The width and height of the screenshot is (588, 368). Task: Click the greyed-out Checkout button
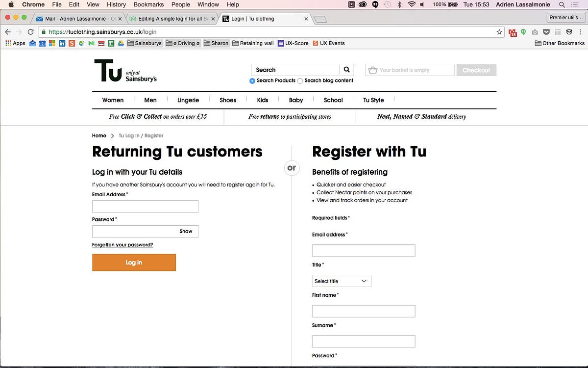476,70
